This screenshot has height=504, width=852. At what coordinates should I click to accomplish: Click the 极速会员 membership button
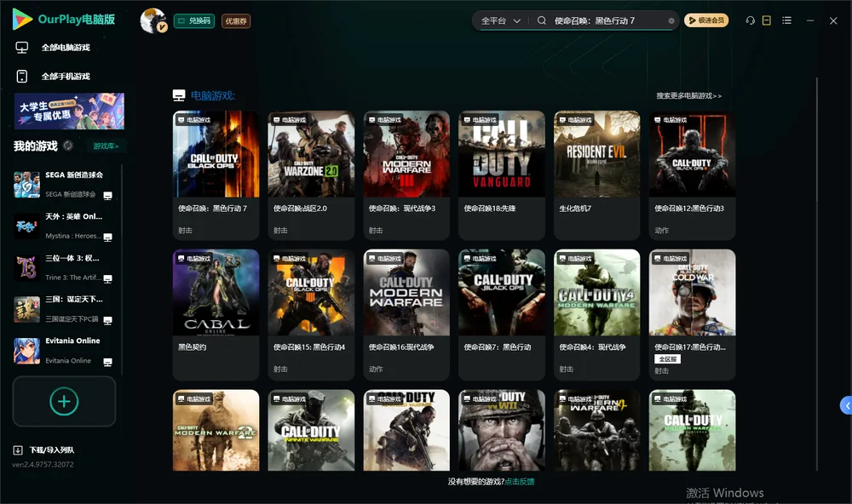[706, 20]
